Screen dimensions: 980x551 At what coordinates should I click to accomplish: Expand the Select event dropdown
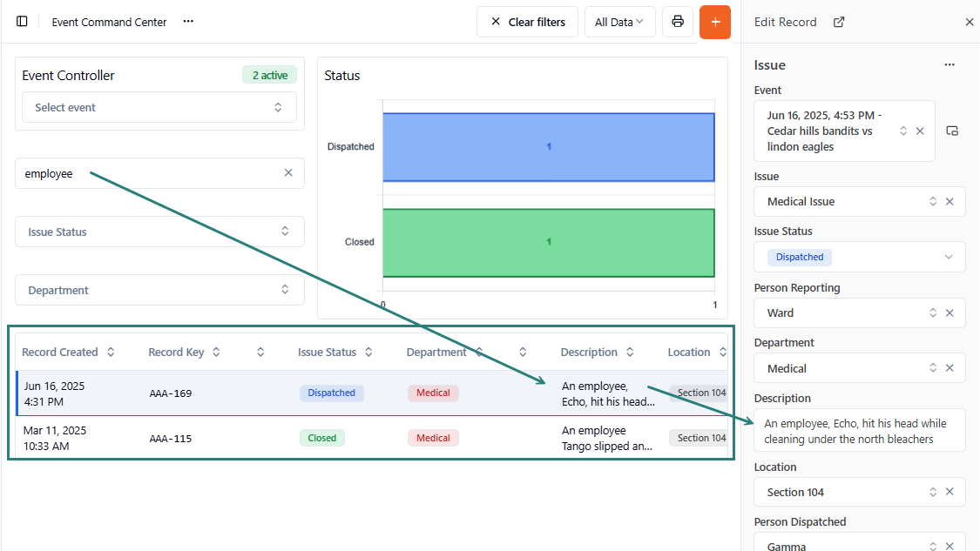tap(159, 108)
